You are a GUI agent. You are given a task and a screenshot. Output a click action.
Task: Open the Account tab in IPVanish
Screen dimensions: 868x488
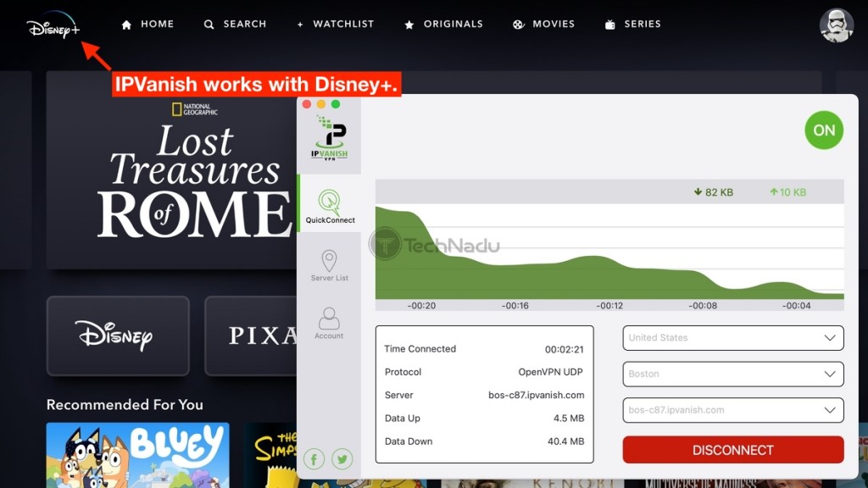pyautogui.click(x=329, y=323)
